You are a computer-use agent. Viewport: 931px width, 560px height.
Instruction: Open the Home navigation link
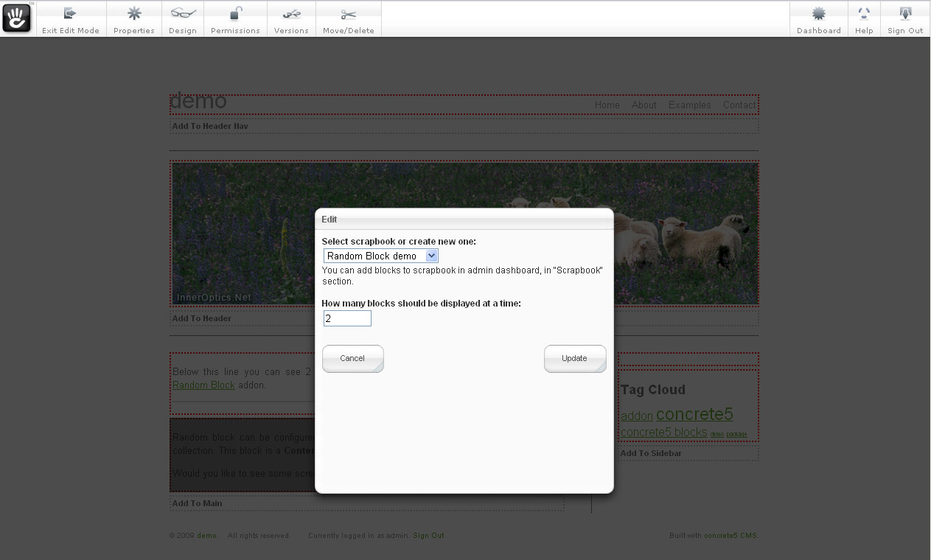[x=607, y=105]
